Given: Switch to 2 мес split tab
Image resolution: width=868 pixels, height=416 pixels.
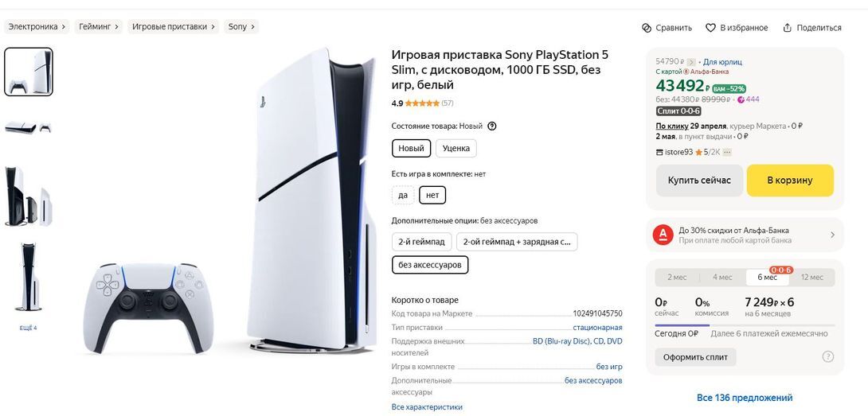Looking at the screenshot, I should click(677, 277).
